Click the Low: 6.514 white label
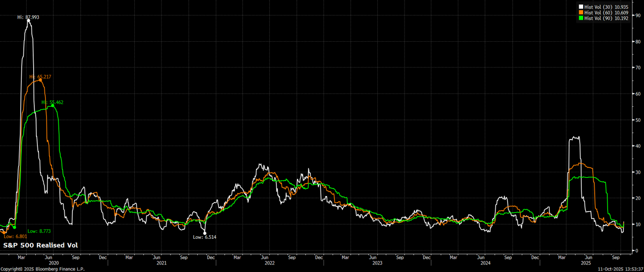Screen dimensions: 644x272 point(205,236)
